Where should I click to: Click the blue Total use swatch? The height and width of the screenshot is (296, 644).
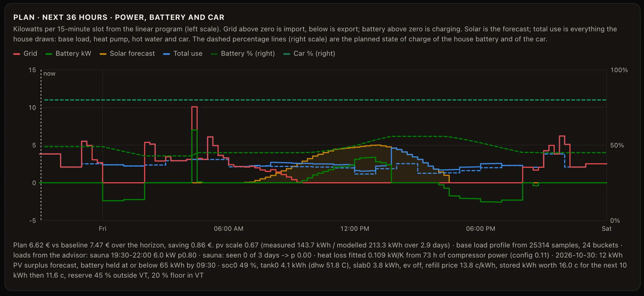point(166,54)
